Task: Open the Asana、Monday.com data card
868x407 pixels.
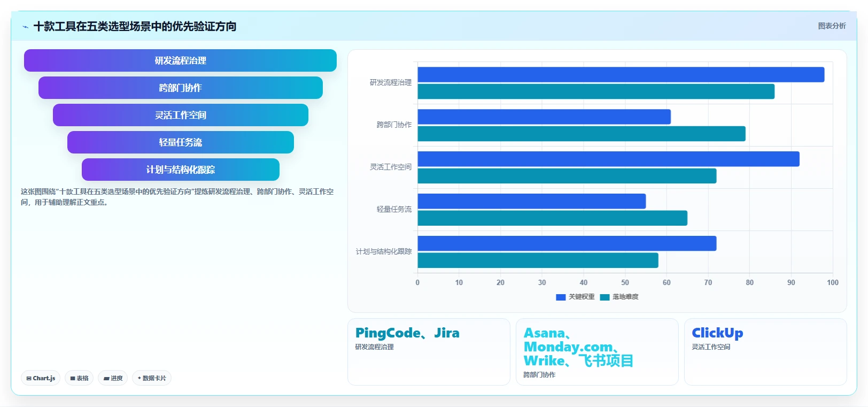Action: (x=597, y=352)
